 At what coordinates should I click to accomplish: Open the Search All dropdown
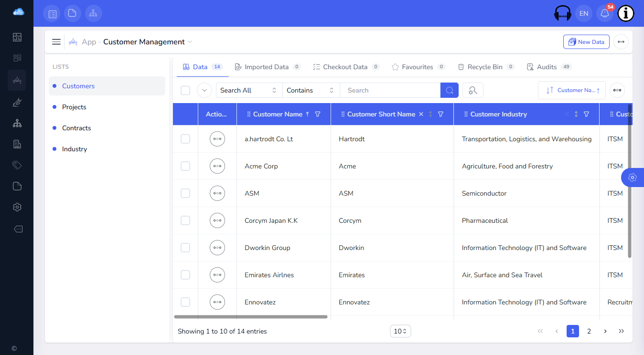249,90
